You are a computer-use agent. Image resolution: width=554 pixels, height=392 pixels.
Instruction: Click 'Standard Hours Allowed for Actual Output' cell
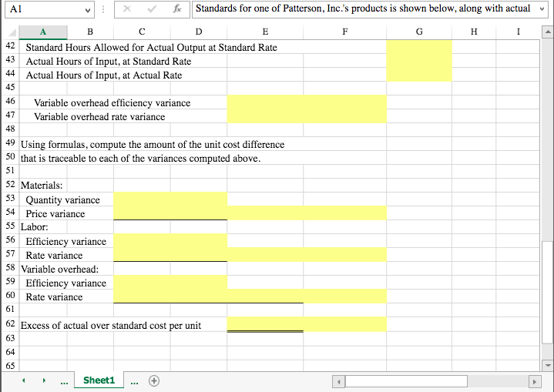pos(151,47)
